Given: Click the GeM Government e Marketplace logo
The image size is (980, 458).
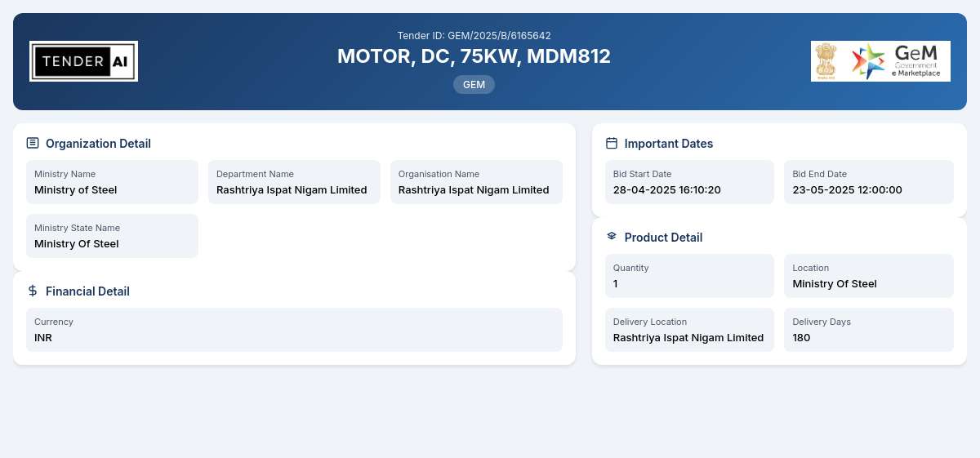Looking at the screenshot, I should pos(898,61).
